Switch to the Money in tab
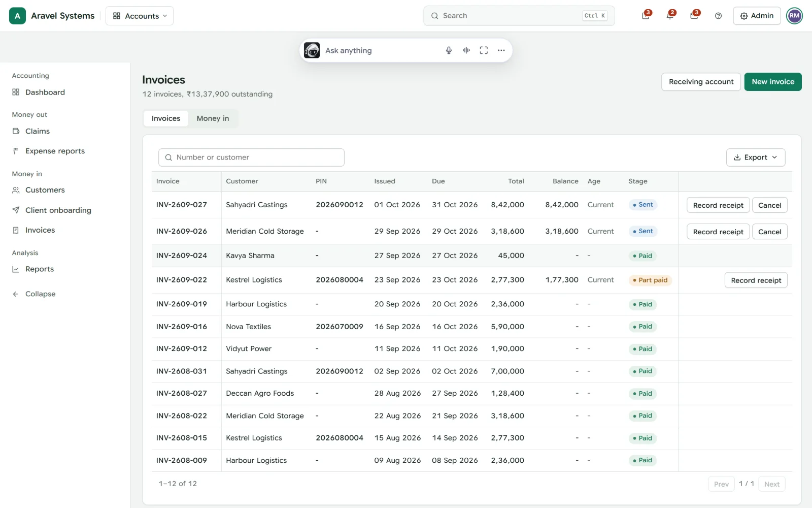Image resolution: width=812 pixels, height=508 pixels. pyautogui.click(x=213, y=118)
